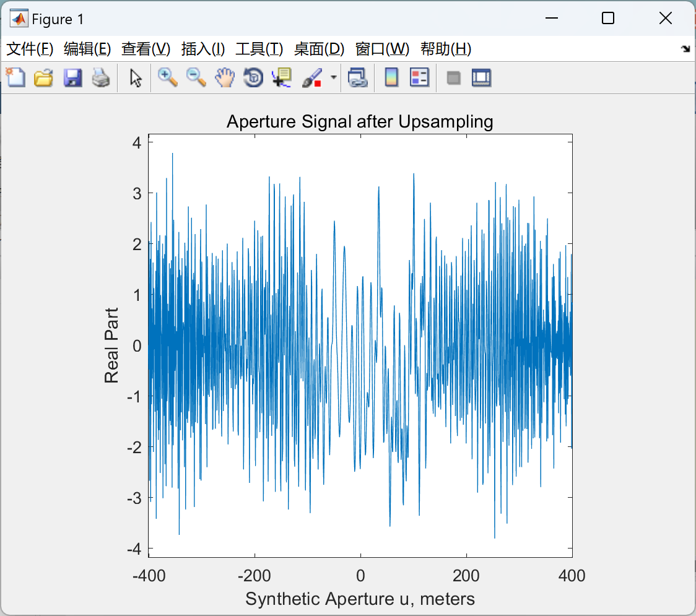The width and height of the screenshot is (696, 616).
Task: Dock the figure using corner arrow
Action: point(686,49)
